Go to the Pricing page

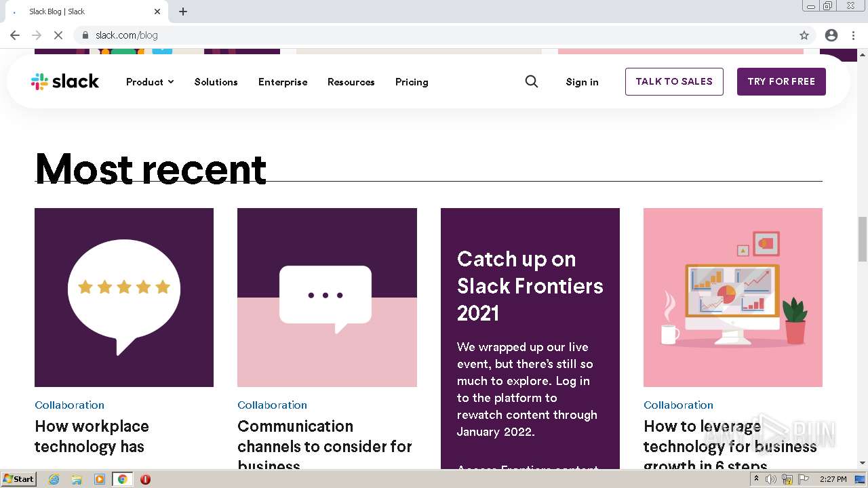(x=412, y=82)
